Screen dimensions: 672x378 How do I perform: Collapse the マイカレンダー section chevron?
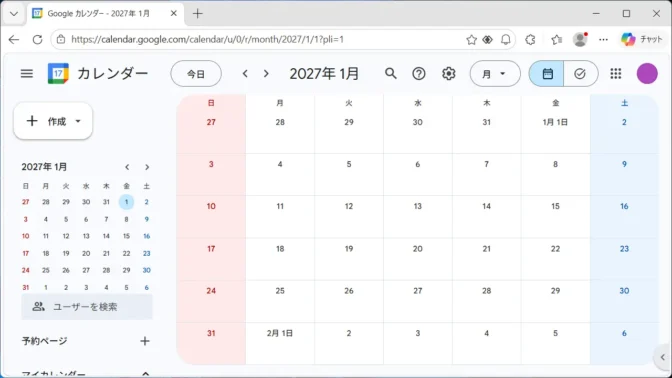click(145, 374)
